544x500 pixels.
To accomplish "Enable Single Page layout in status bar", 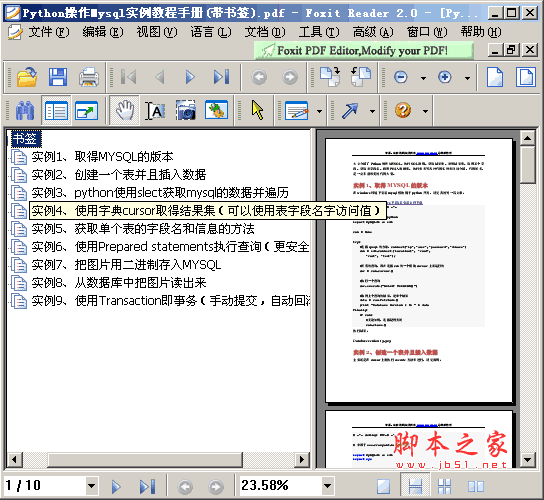I will [x=383, y=486].
